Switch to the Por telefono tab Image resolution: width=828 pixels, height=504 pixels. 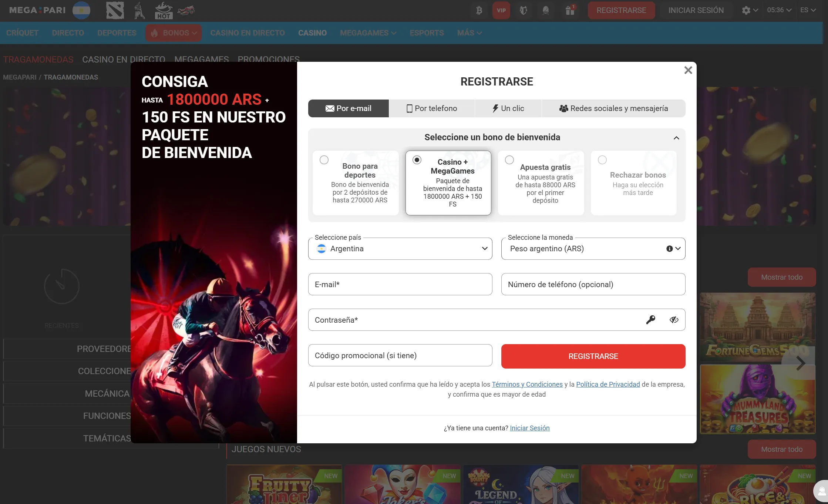pyautogui.click(x=432, y=108)
